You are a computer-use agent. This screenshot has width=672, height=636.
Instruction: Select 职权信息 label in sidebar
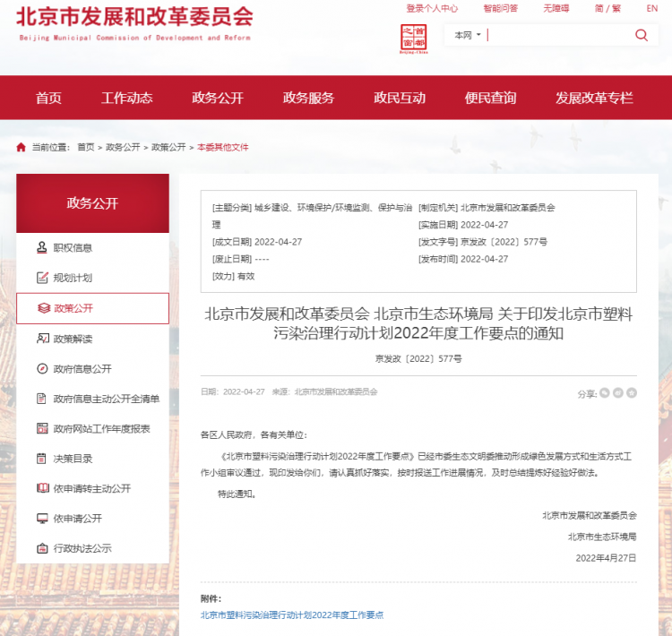[x=73, y=248]
